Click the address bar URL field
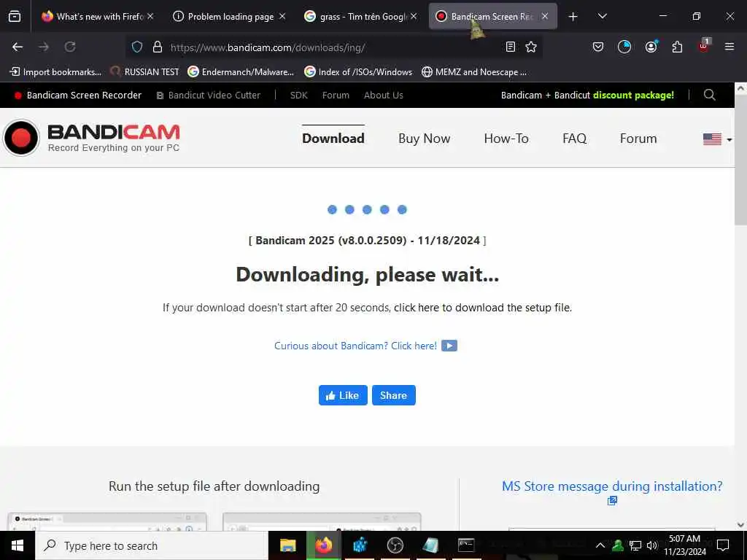 point(333,47)
